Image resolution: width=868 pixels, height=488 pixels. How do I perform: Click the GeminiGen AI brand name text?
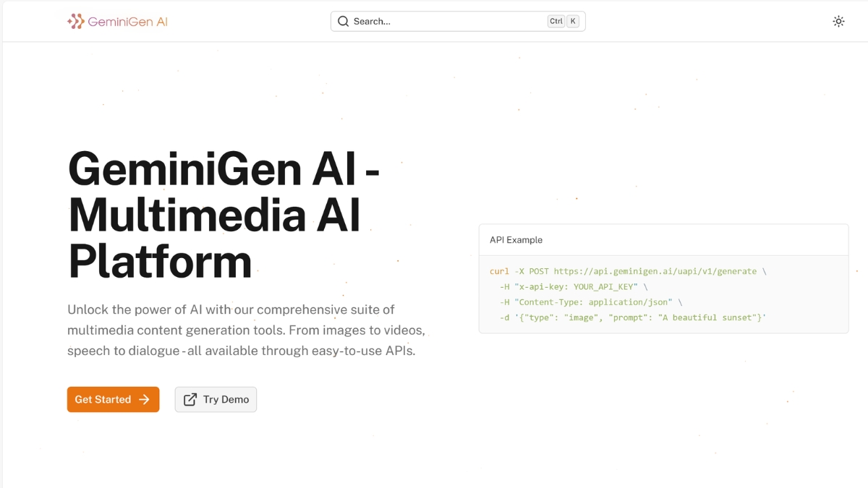coord(127,22)
